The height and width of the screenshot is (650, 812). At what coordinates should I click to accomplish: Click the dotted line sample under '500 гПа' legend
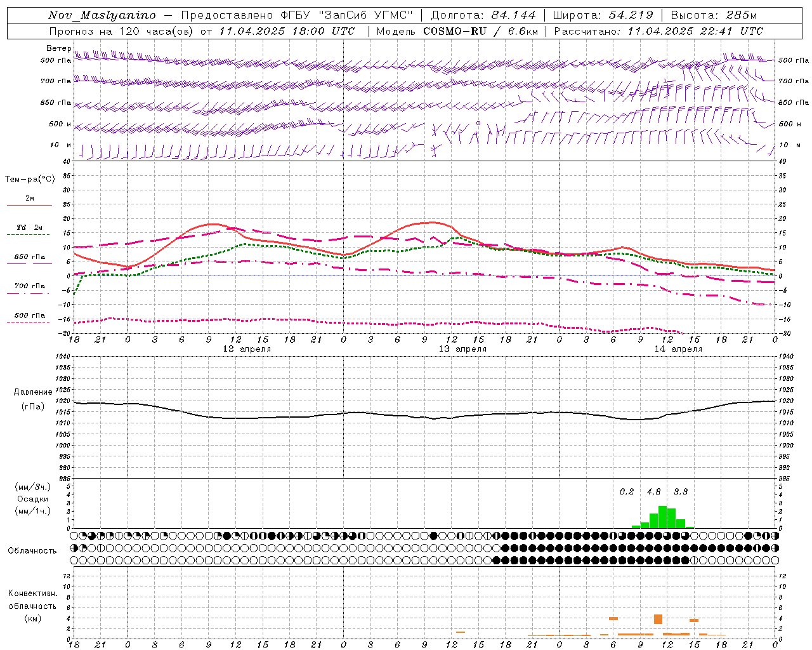[29, 323]
